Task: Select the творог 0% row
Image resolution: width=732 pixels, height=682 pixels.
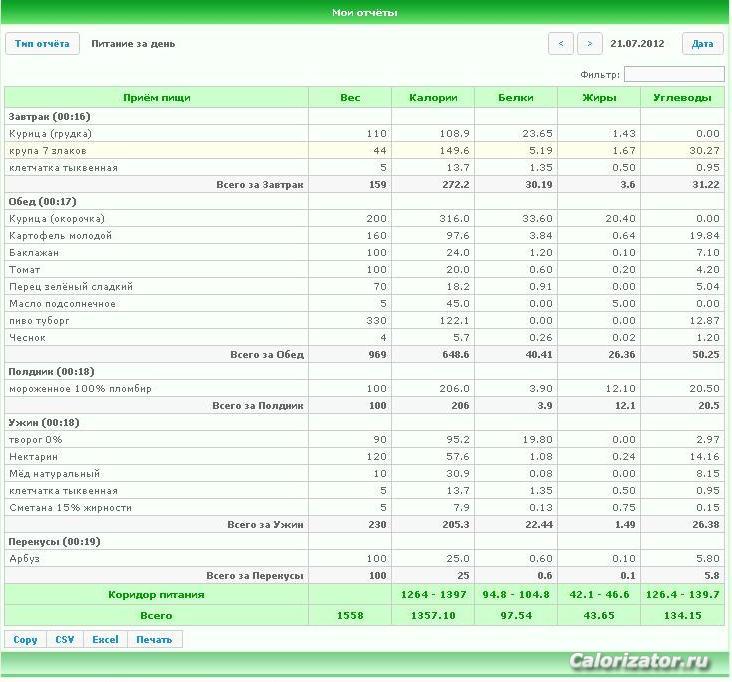Action: [x=365, y=439]
